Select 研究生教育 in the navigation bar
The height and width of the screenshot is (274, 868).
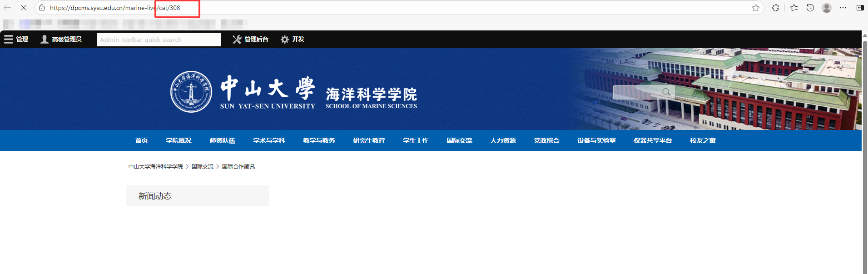click(x=369, y=140)
